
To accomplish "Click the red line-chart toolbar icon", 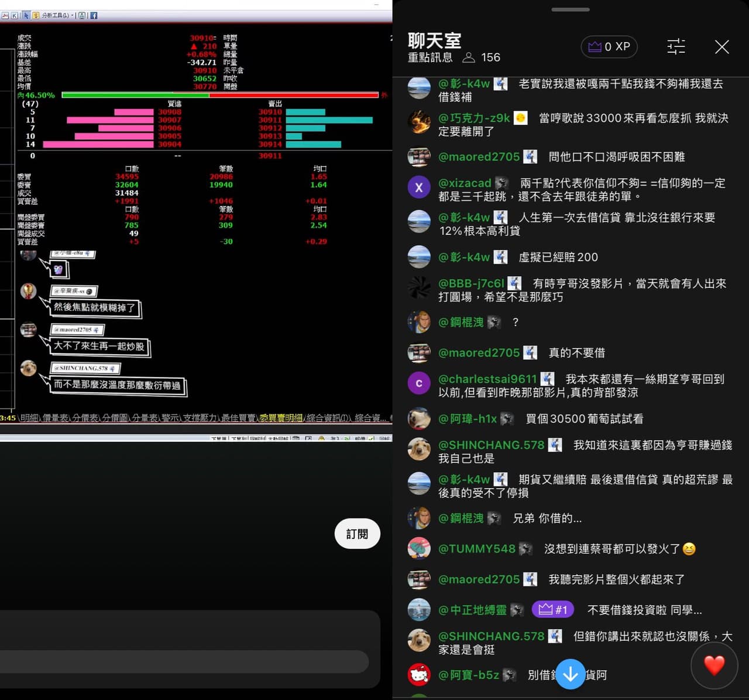I will click(4, 15).
